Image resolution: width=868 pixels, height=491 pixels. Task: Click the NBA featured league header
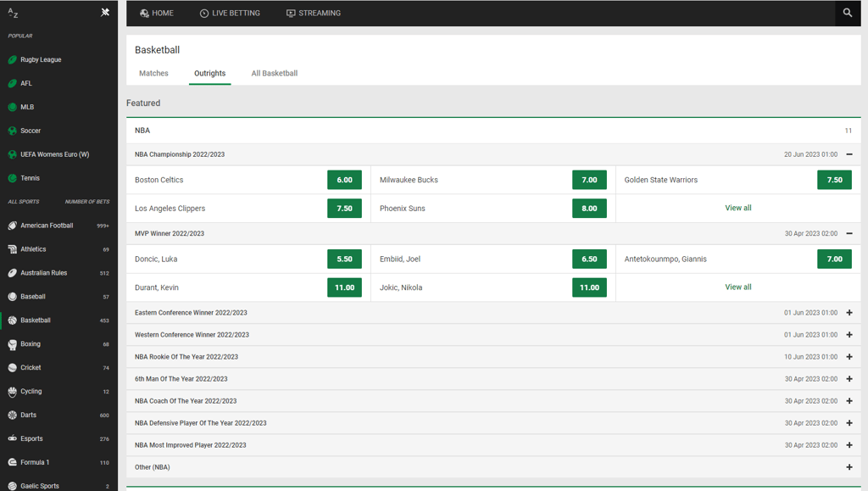(493, 131)
